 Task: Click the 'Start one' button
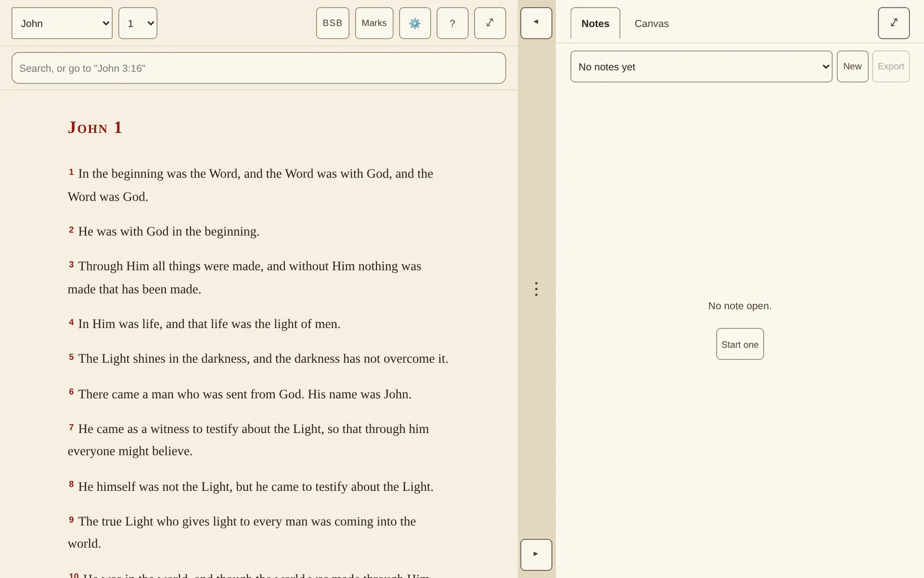click(740, 344)
